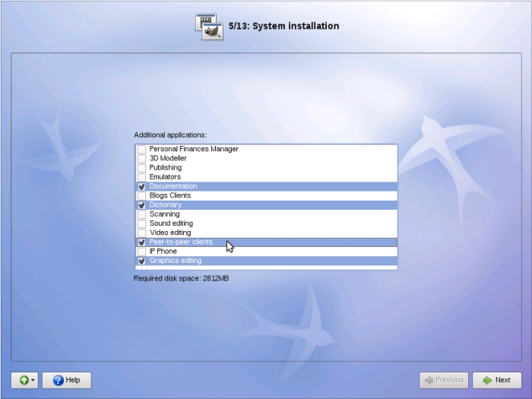Image resolution: width=532 pixels, height=399 pixels.
Task: Click the Required disk space label
Action: coord(181,278)
